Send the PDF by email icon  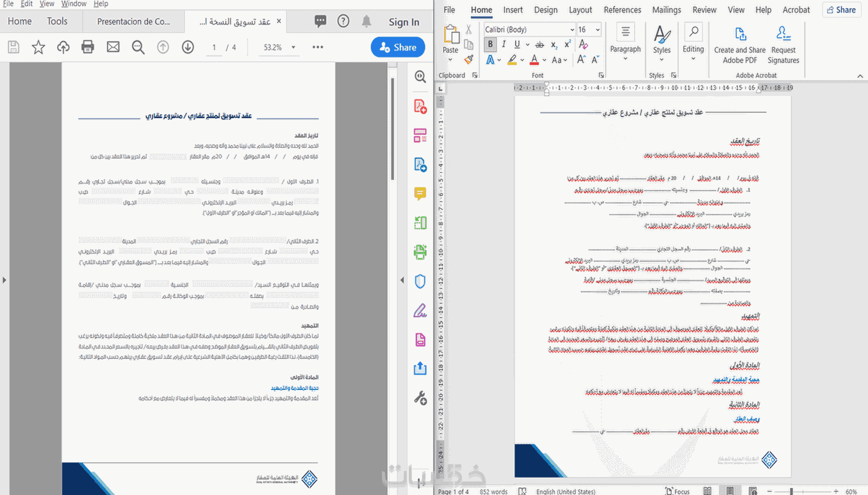(x=113, y=47)
